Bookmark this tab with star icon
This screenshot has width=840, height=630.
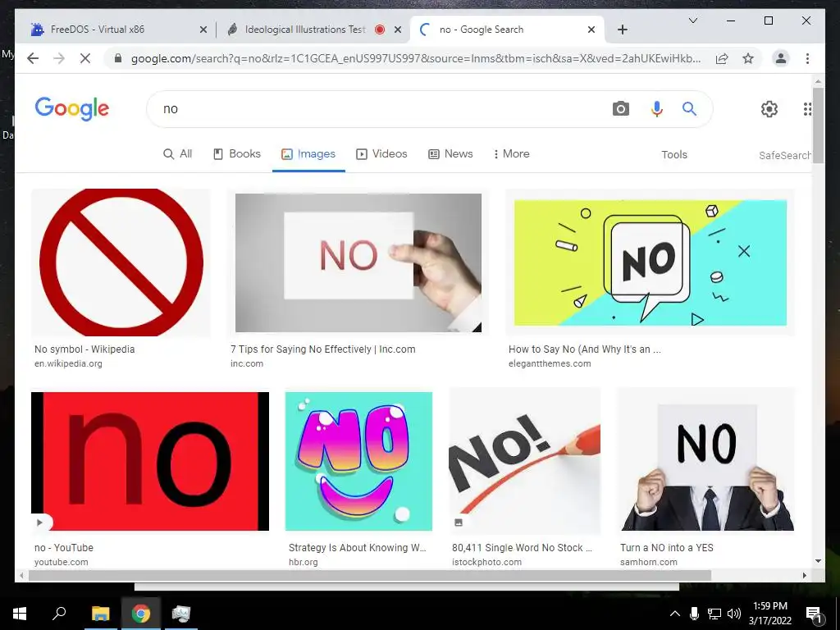click(x=748, y=58)
